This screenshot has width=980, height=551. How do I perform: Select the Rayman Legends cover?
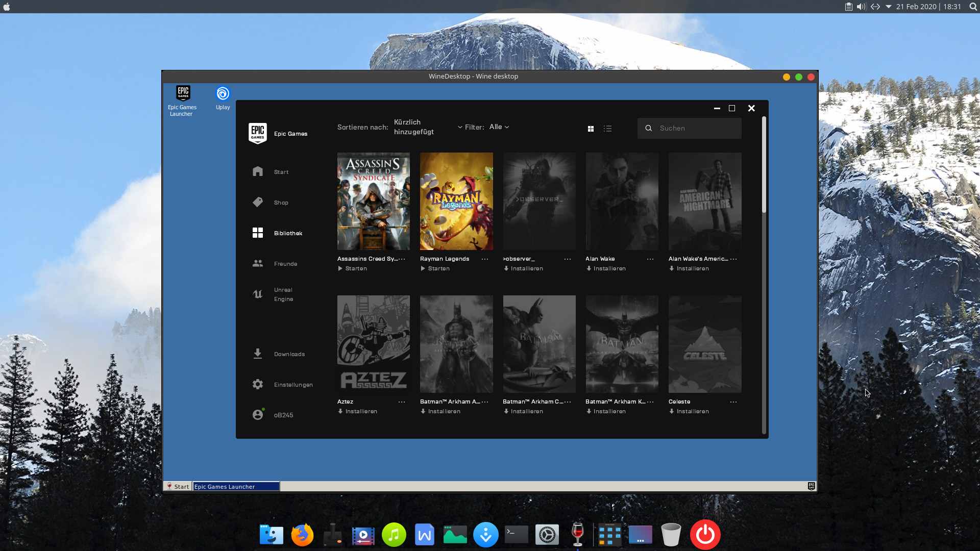click(456, 201)
